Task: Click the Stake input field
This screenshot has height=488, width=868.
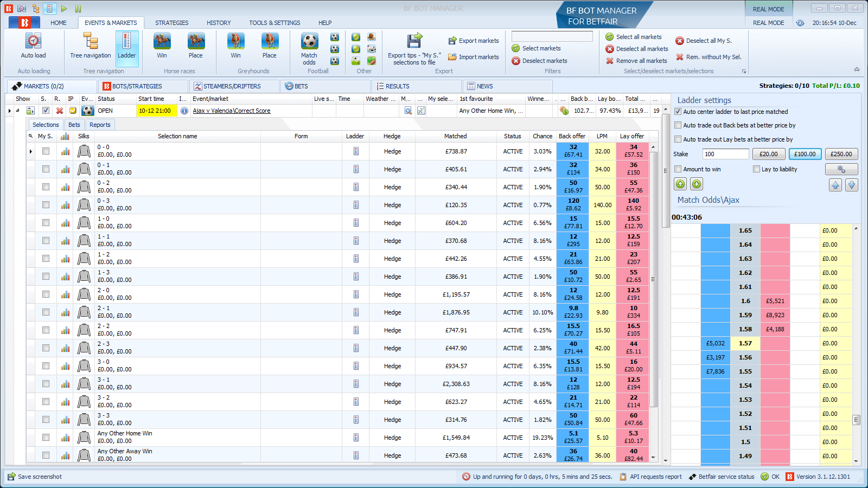Action: [725, 154]
